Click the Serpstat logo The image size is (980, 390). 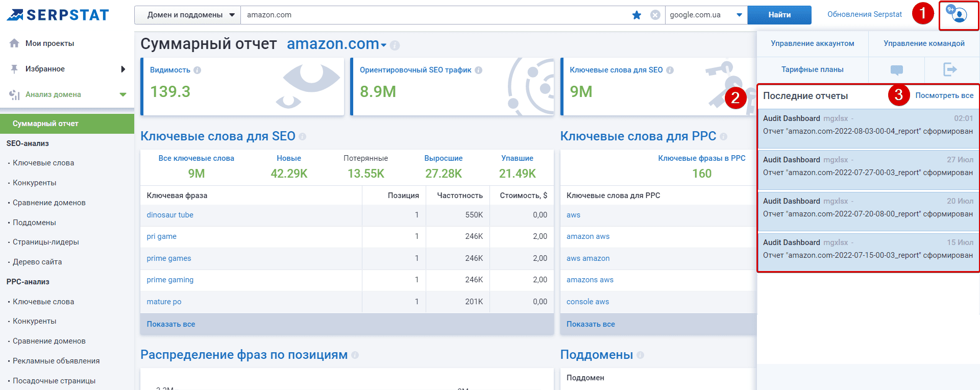click(58, 15)
